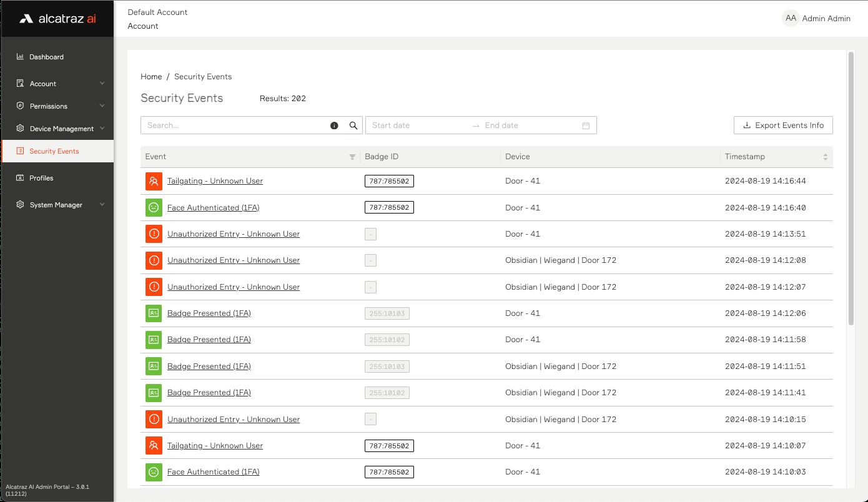Click the AA user avatar

[x=791, y=18]
